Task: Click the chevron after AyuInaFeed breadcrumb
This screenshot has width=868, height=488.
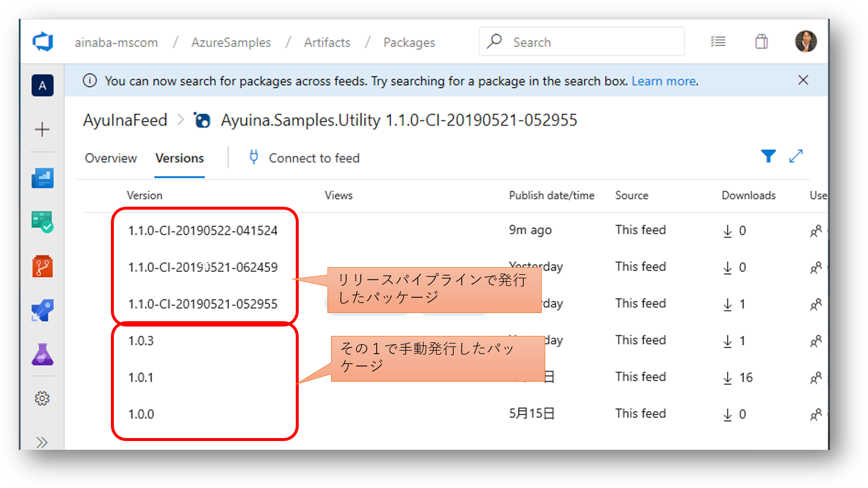Action: point(181,120)
